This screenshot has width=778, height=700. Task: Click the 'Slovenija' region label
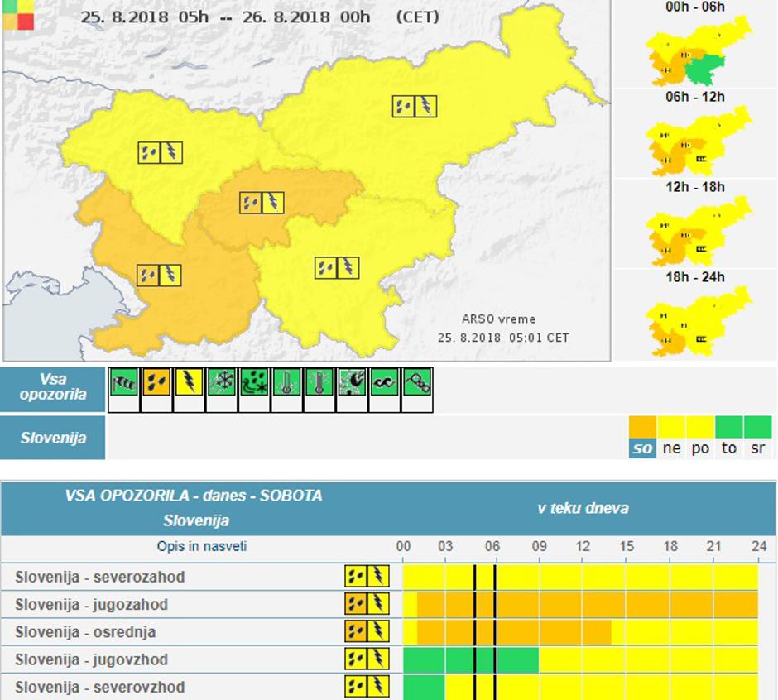(x=53, y=438)
